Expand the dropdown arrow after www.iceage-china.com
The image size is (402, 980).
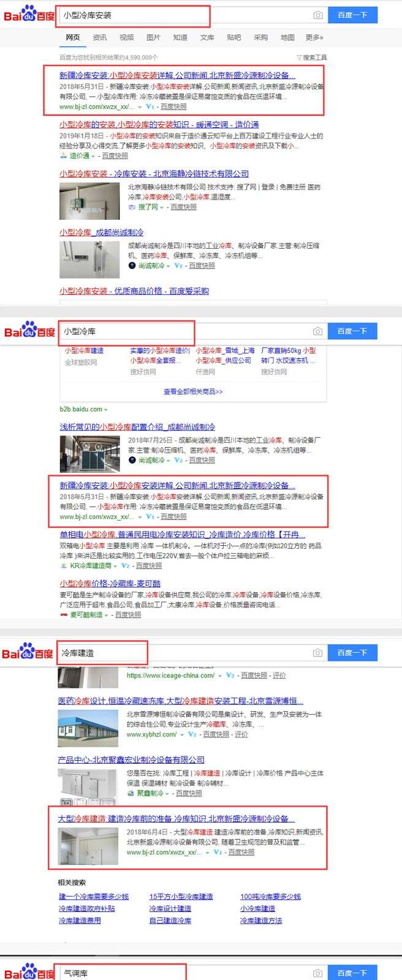(220, 676)
